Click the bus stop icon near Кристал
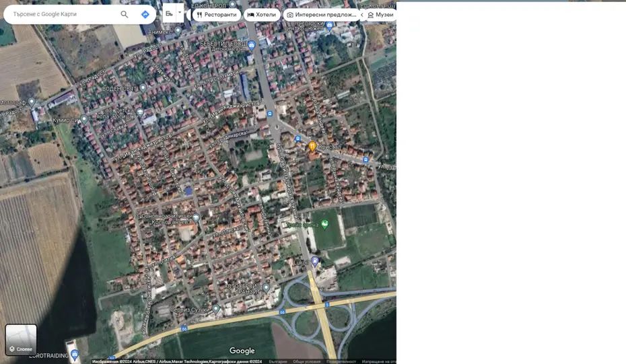This screenshot has height=364, width=626. point(298,139)
